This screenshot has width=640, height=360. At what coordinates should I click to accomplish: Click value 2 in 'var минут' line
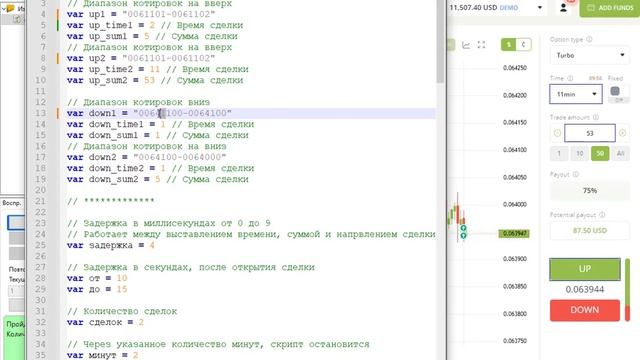pyautogui.click(x=136, y=355)
